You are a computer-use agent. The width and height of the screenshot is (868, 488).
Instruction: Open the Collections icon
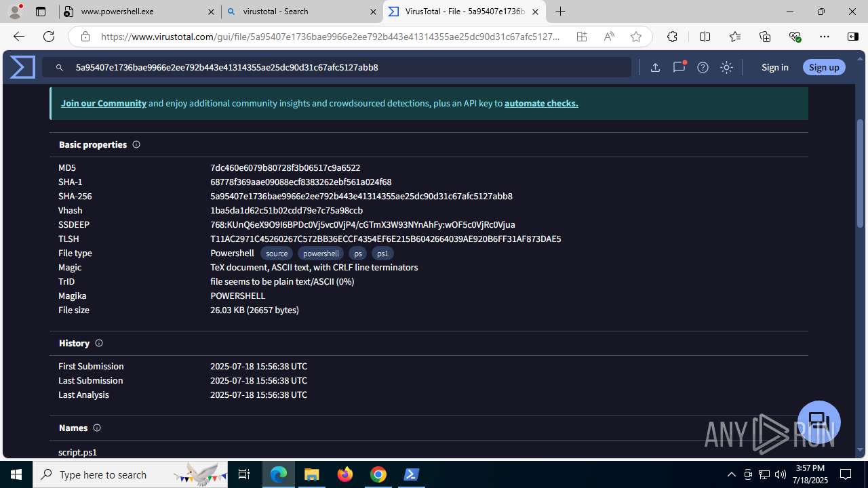click(x=765, y=37)
